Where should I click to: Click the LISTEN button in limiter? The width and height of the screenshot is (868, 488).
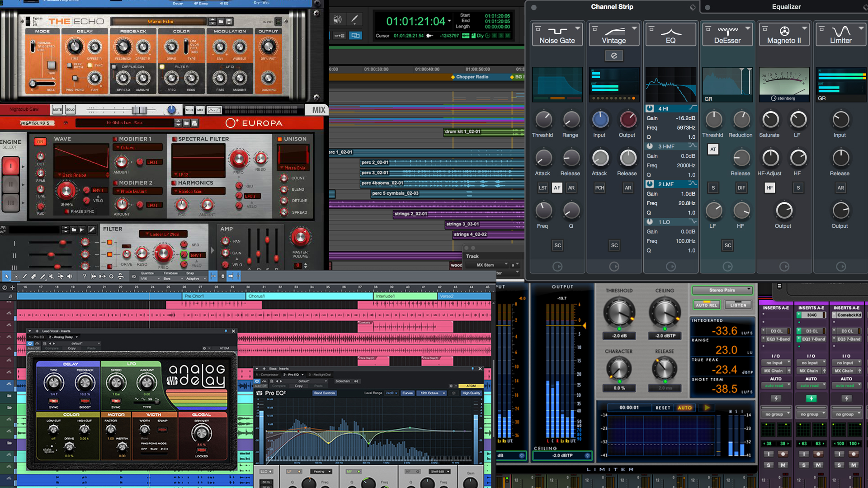tap(738, 305)
